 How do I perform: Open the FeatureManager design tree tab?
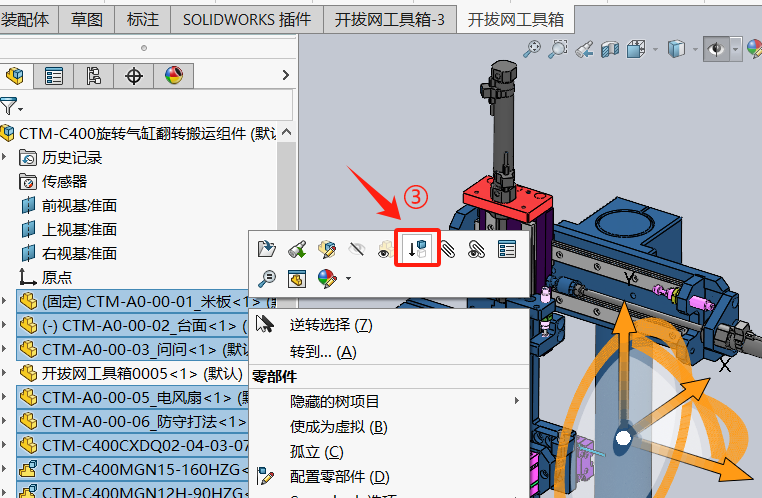pos(15,76)
